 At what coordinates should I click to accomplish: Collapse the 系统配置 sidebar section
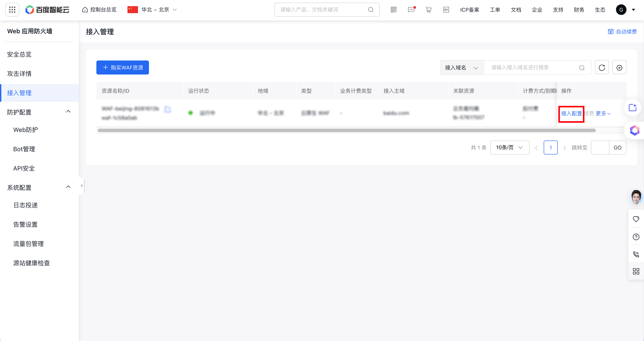coord(68,187)
